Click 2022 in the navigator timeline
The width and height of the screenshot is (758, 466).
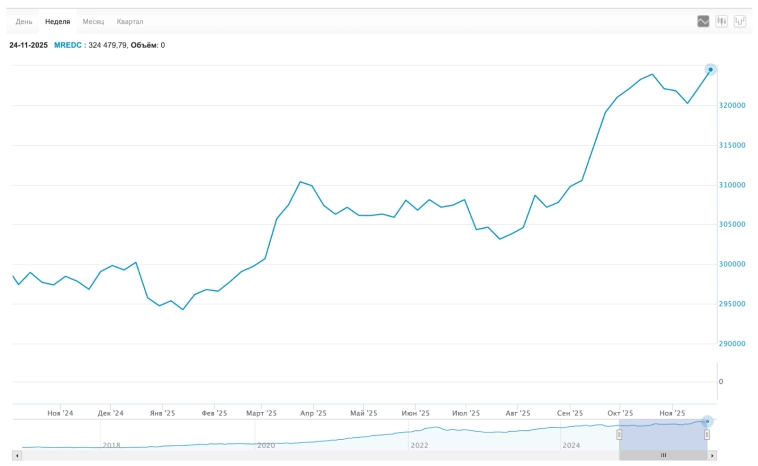tap(419, 445)
